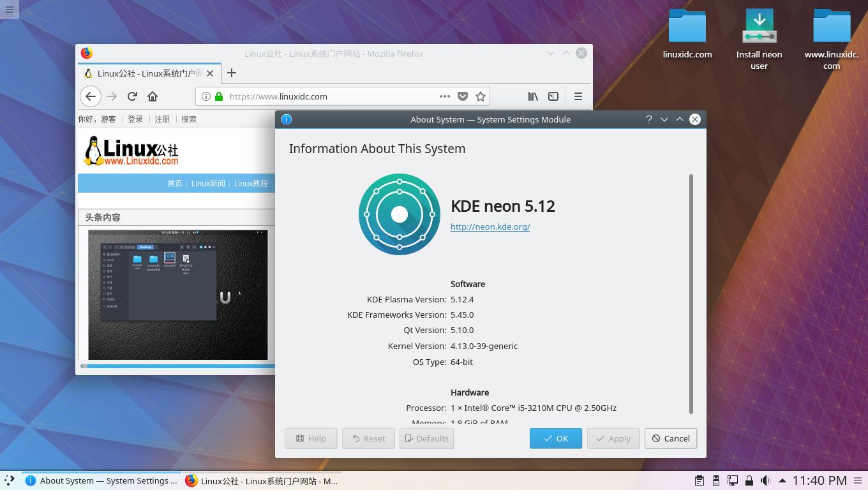The image size is (868, 490).
Task: Apply changes in the About System dialog
Action: pos(613,438)
